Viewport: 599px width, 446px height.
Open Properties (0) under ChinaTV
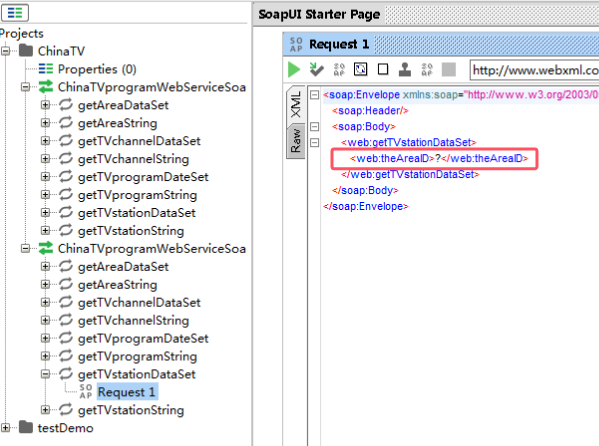click(97, 69)
